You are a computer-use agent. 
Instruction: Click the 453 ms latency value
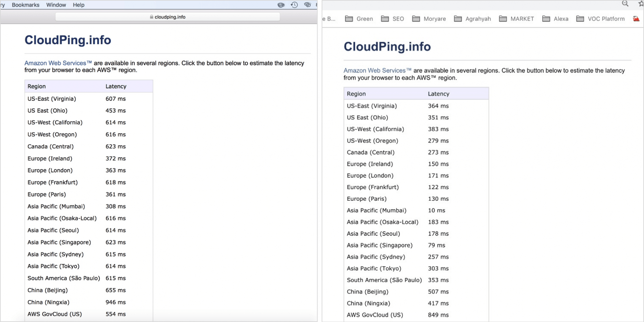point(115,111)
